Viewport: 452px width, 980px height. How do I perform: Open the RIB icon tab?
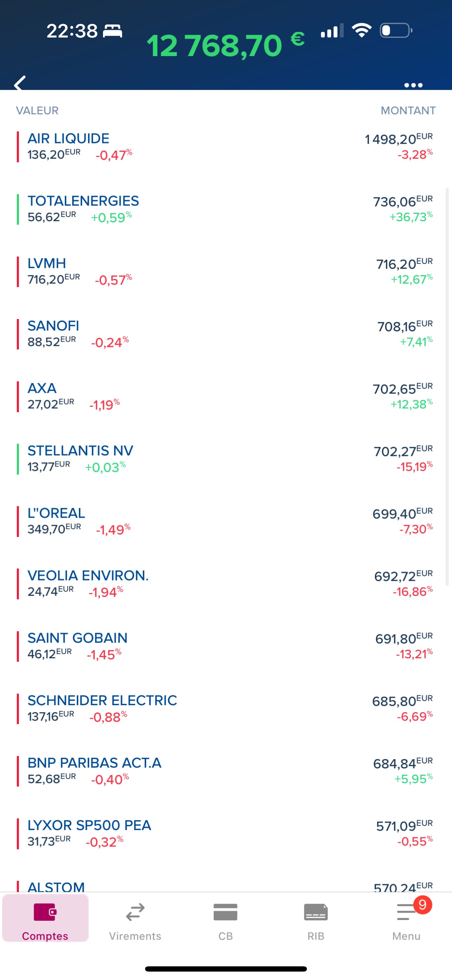pos(316,912)
